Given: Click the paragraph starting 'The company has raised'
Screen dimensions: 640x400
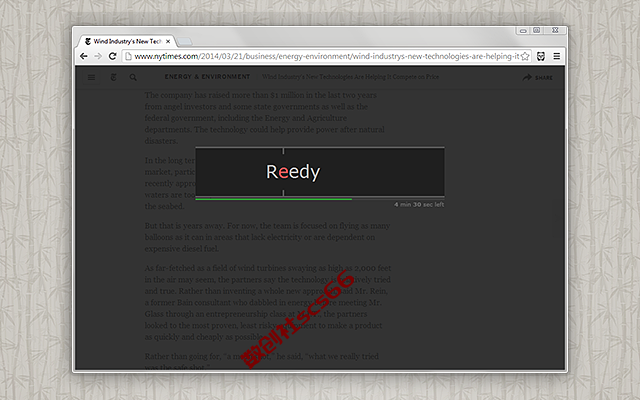Looking at the screenshot, I should click(x=264, y=118).
